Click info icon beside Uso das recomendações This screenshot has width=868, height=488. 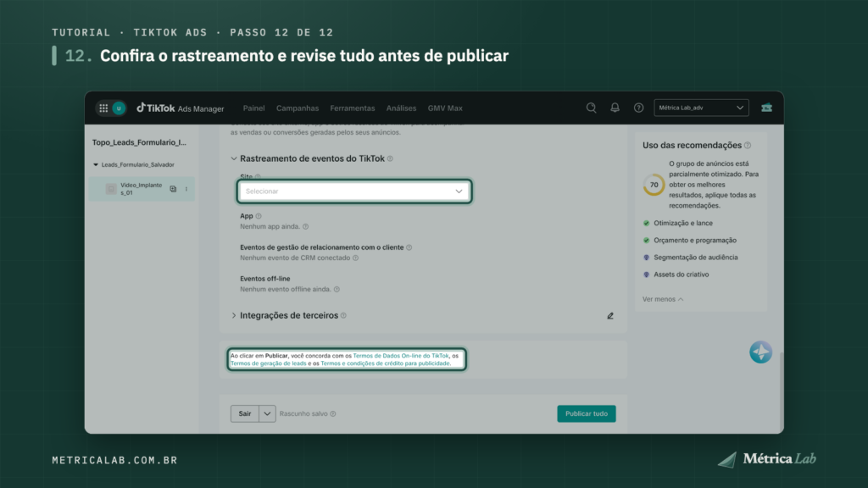click(748, 146)
